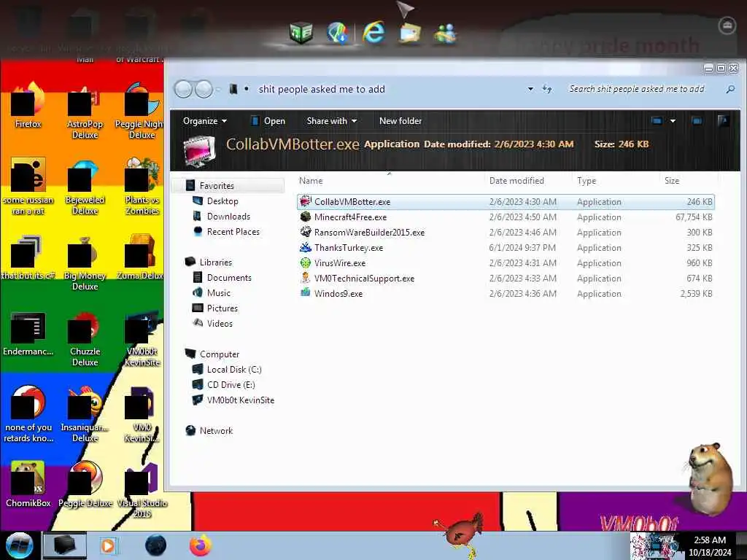Click the dark globe taskbar icon

click(x=156, y=545)
